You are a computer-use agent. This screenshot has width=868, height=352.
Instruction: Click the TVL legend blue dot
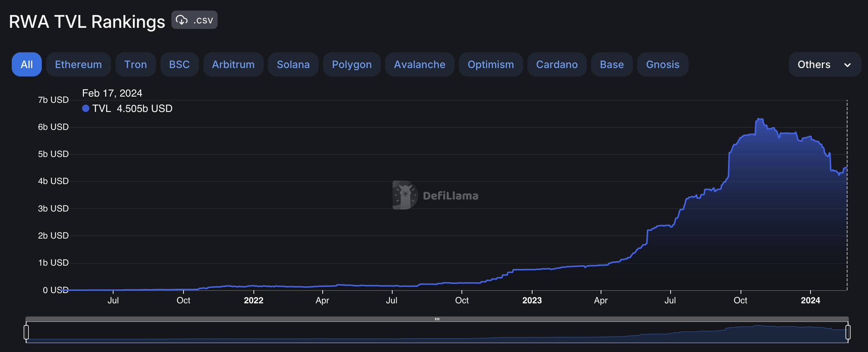(x=86, y=108)
